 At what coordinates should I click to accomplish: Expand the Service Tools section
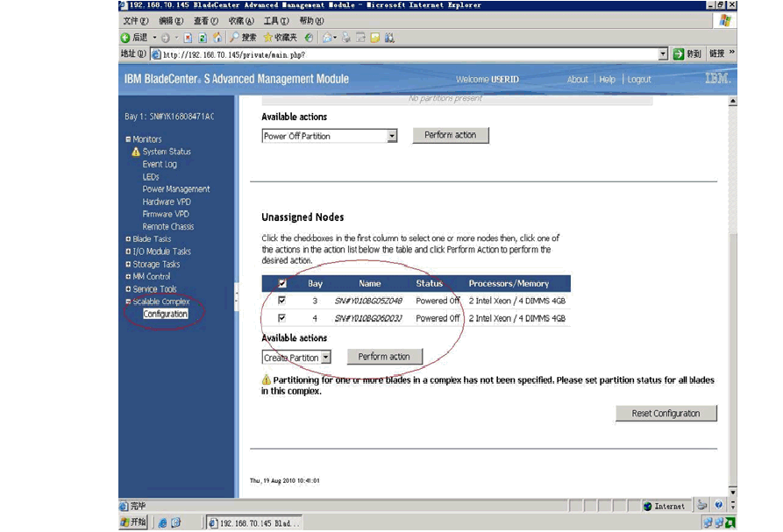tap(128, 289)
